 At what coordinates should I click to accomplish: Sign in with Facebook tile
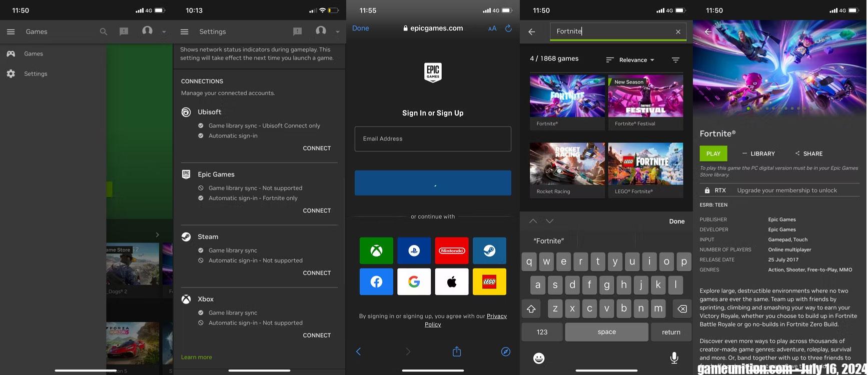(376, 281)
